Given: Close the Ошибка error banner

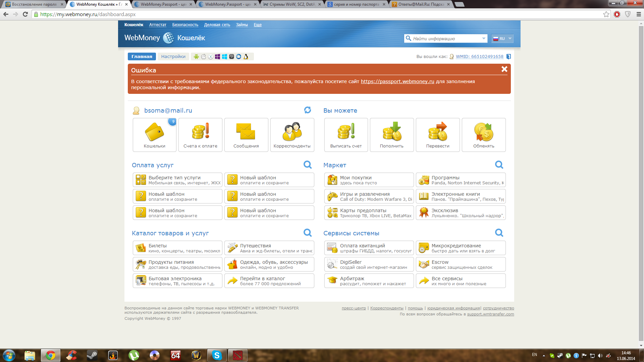Looking at the screenshot, I should click(504, 69).
